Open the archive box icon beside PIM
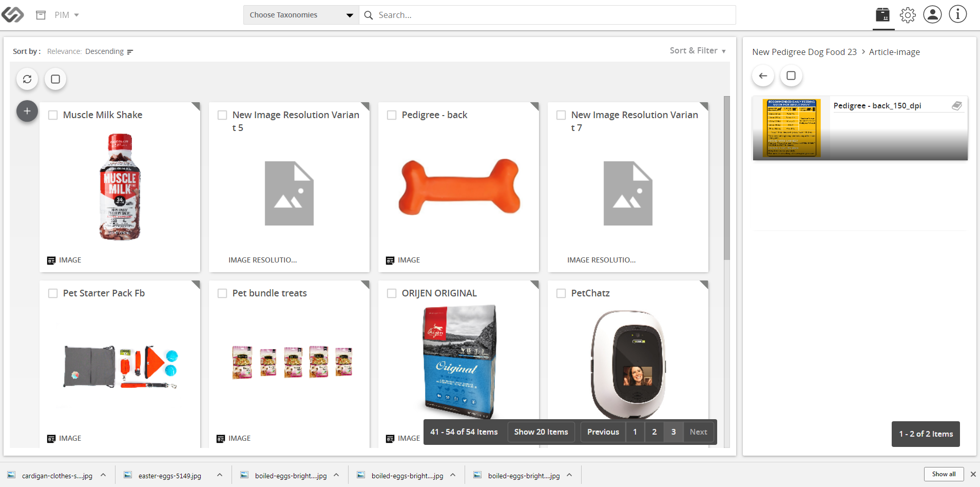Screen dimensions: 980x487 [x=41, y=15]
